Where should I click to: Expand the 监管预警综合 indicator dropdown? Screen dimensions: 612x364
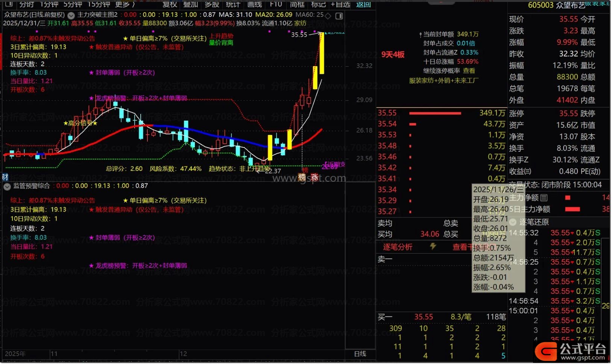(7, 186)
